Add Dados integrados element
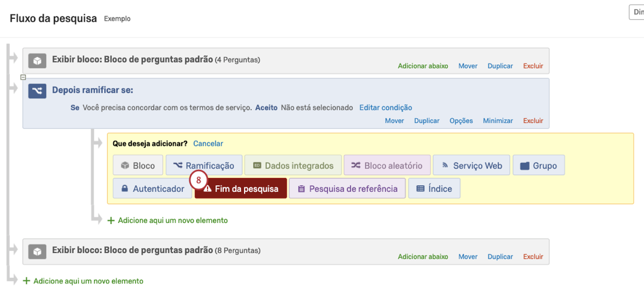This screenshot has width=644, height=304. [293, 166]
